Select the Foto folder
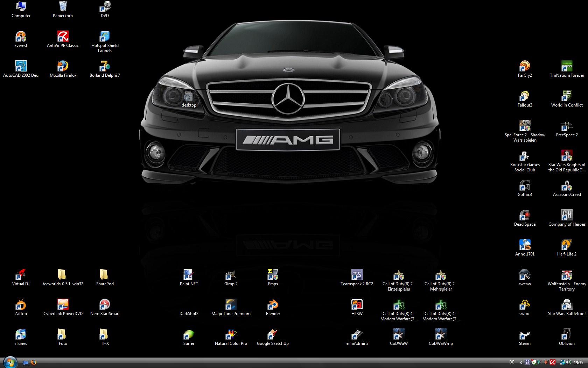 [63, 335]
